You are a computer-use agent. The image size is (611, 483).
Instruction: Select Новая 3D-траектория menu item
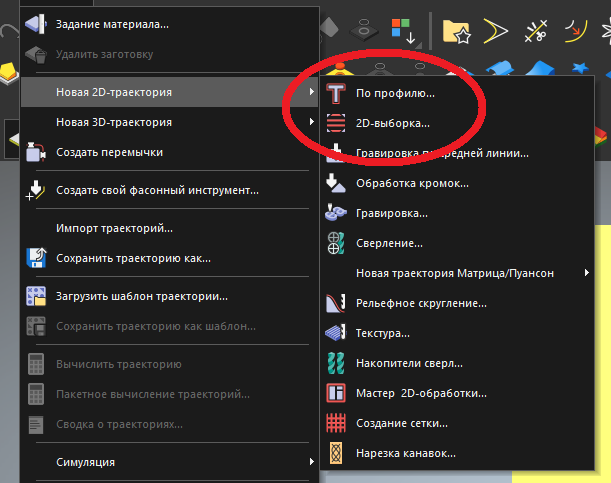click(170, 122)
